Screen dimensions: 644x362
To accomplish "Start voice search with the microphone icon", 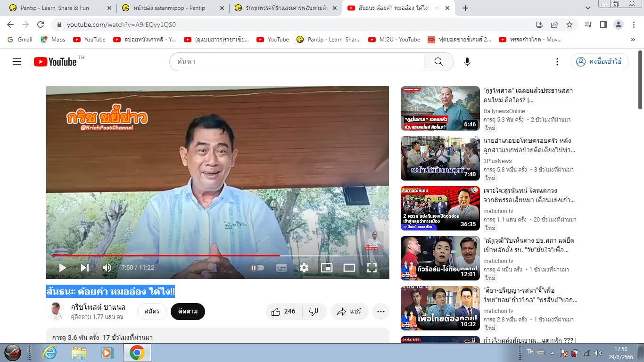I will [x=467, y=62].
